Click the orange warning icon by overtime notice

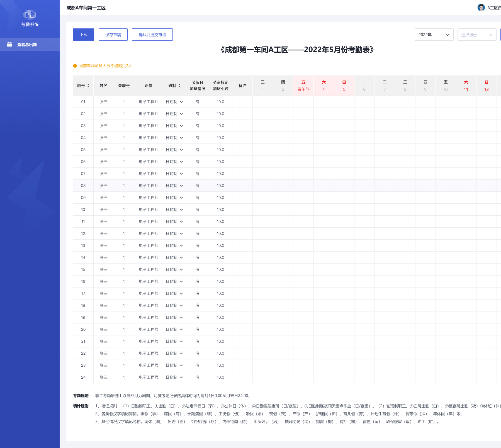tap(75, 66)
